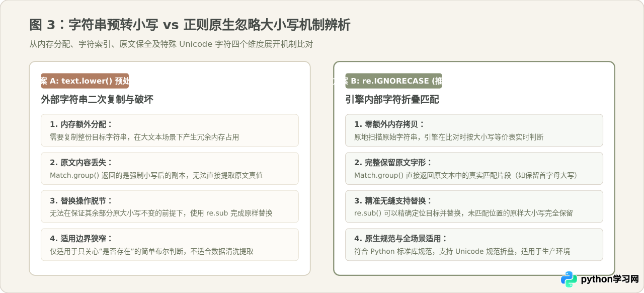Click heading '外部字符串二次复制与破坏'
The image size is (644, 293).
pyautogui.click(x=97, y=100)
